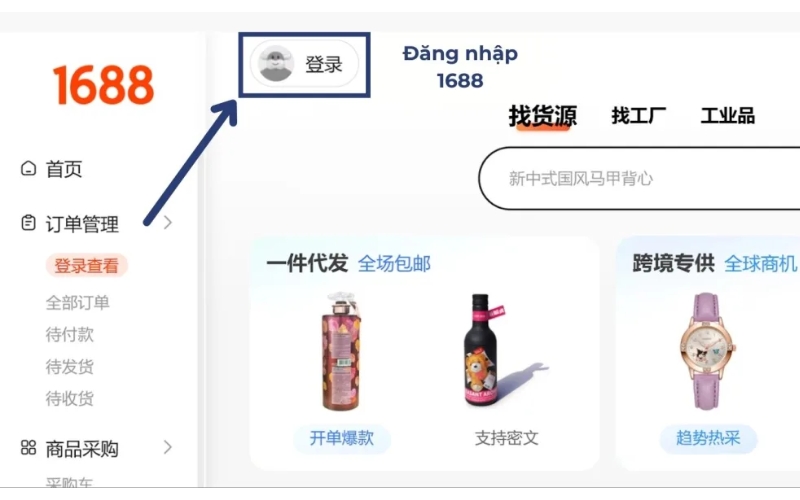Viewport: 800px width, 500px height.
Task: Click the 登录查看 pill button
Action: coord(86,265)
